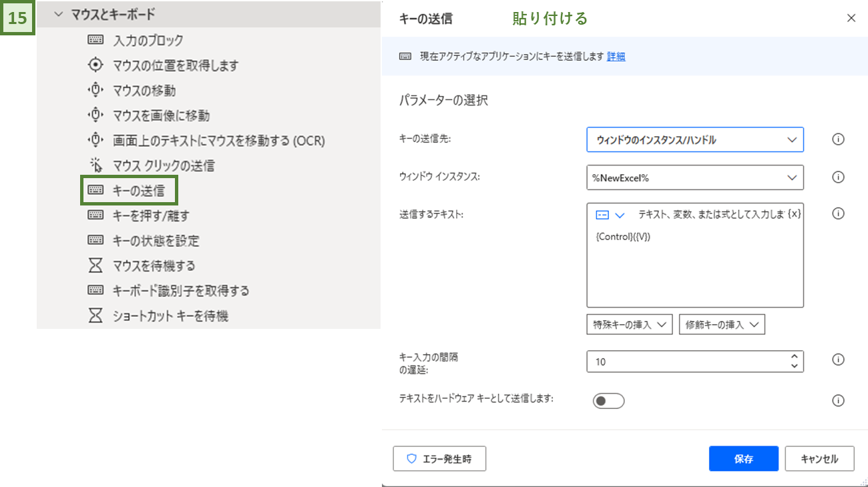Click the キャンセル button
This screenshot has width=868, height=487.
click(x=819, y=459)
